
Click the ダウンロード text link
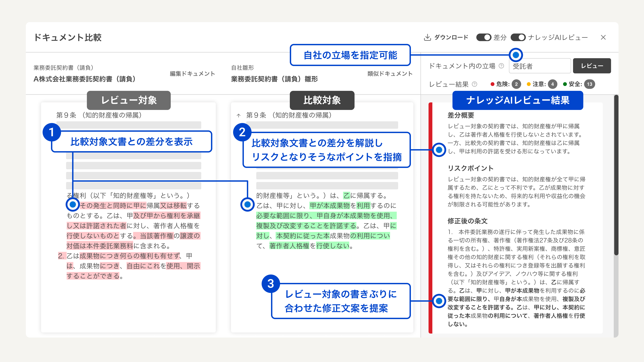pyautogui.click(x=451, y=38)
